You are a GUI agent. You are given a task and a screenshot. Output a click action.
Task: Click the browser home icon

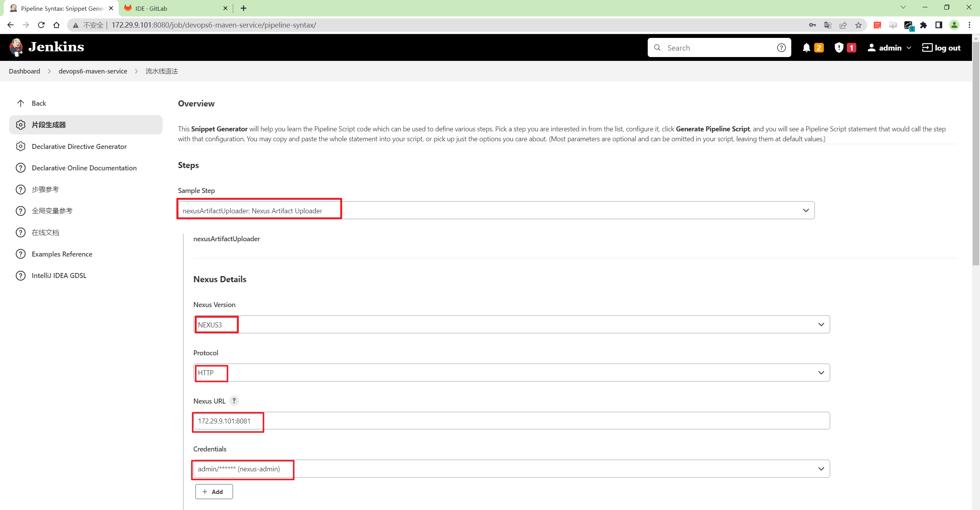coord(56,25)
